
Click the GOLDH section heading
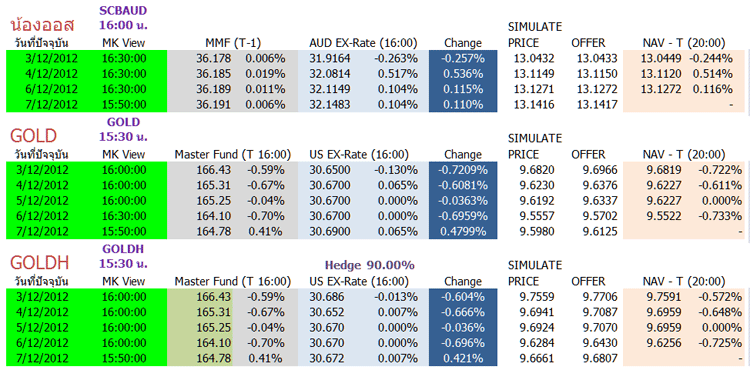coord(40,262)
